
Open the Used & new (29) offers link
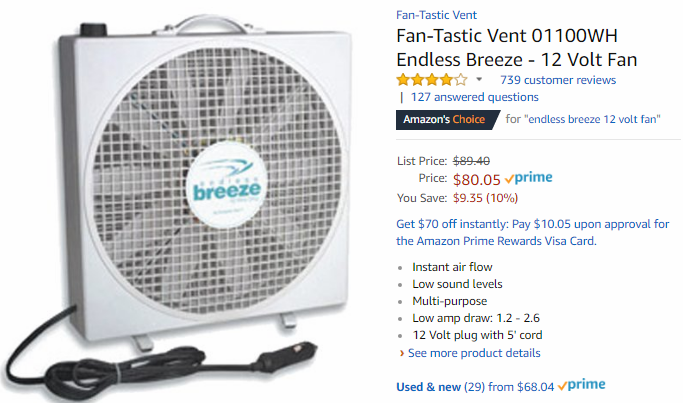coord(475,387)
